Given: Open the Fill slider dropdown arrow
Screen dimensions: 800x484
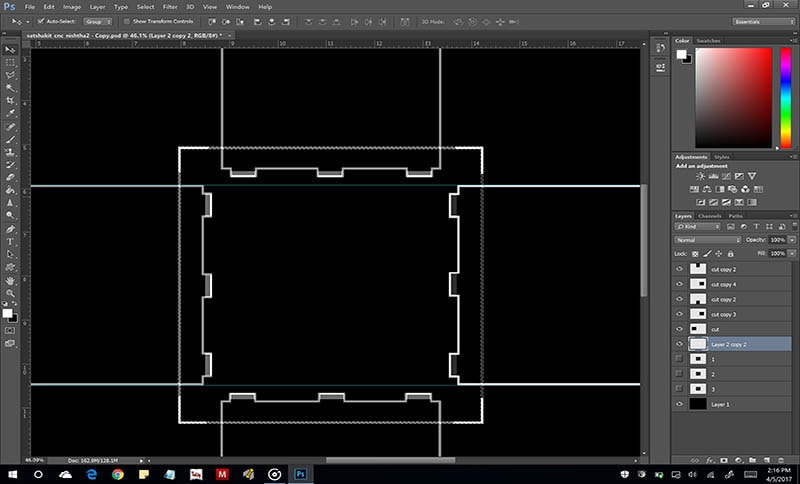Looking at the screenshot, I should pos(792,253).
